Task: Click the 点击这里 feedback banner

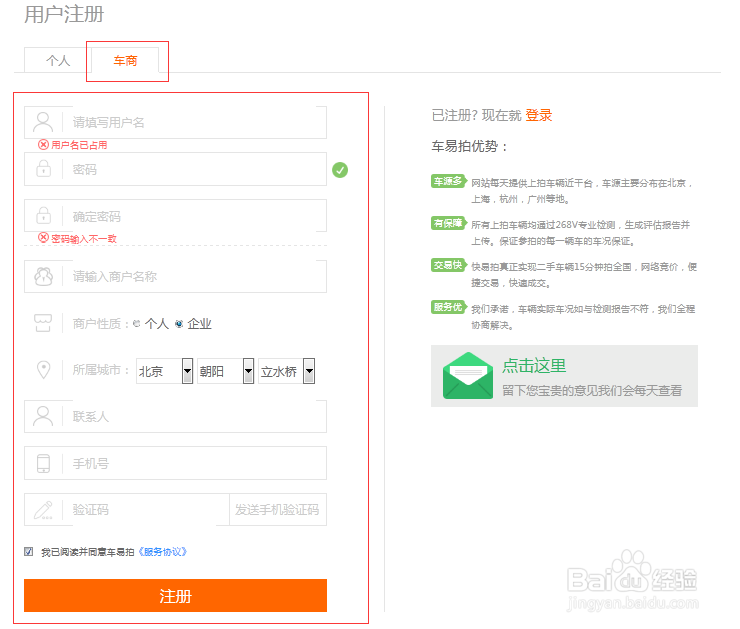Action: pos(564,376)
